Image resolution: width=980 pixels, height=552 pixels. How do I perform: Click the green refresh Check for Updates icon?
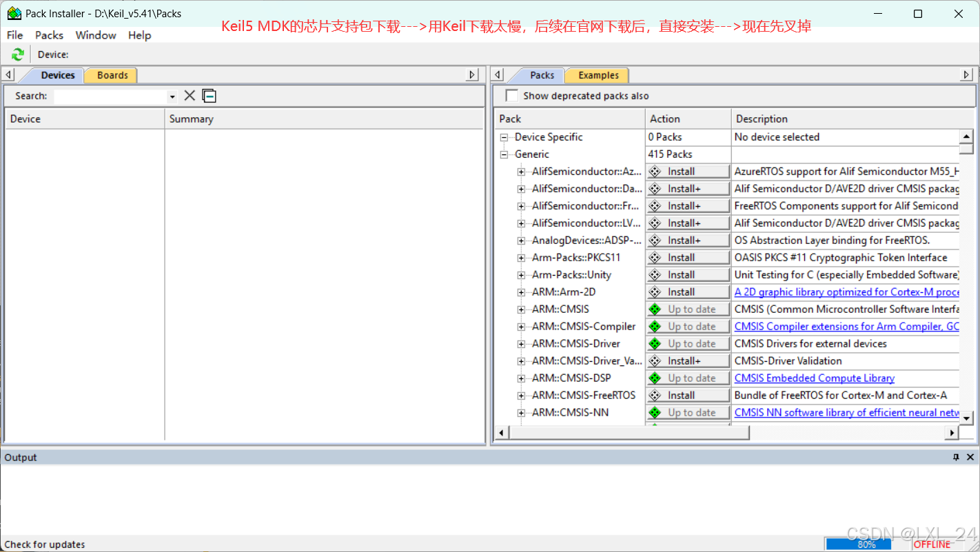(18, 54)
